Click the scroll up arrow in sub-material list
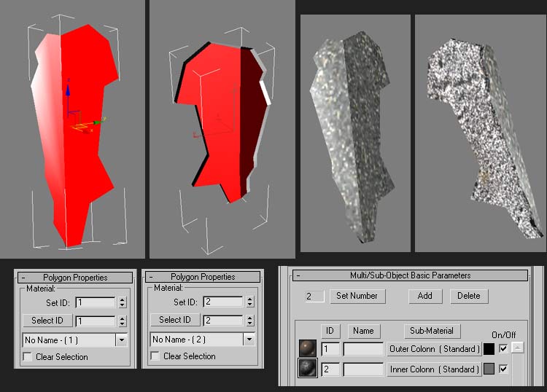547x392 pixels. pos(518,349)
